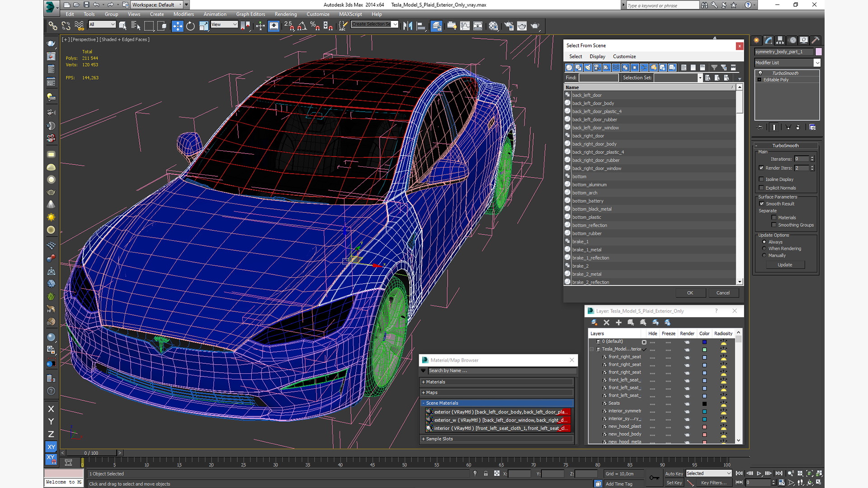Toggle the Render Iters checkbox
The width and height of the screenshot is (868, 488).
pyautogui.click(x=762, y=168)
